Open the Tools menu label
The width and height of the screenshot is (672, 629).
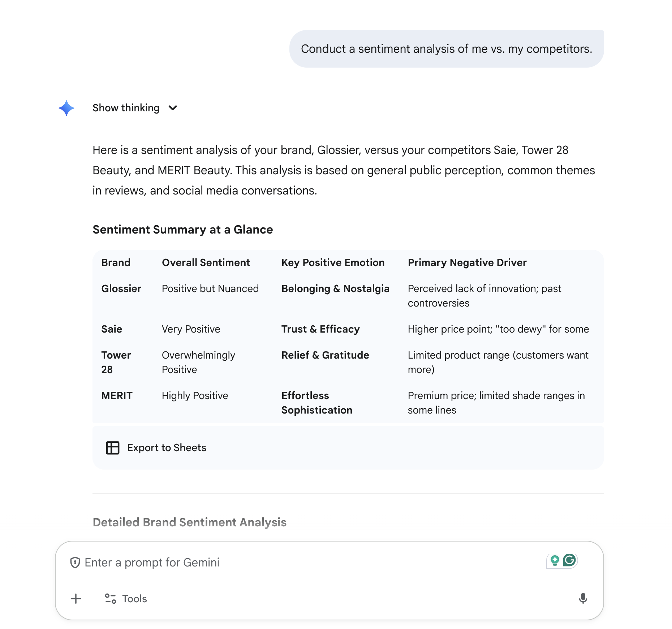pyautogui.click(x=134, y=599)
